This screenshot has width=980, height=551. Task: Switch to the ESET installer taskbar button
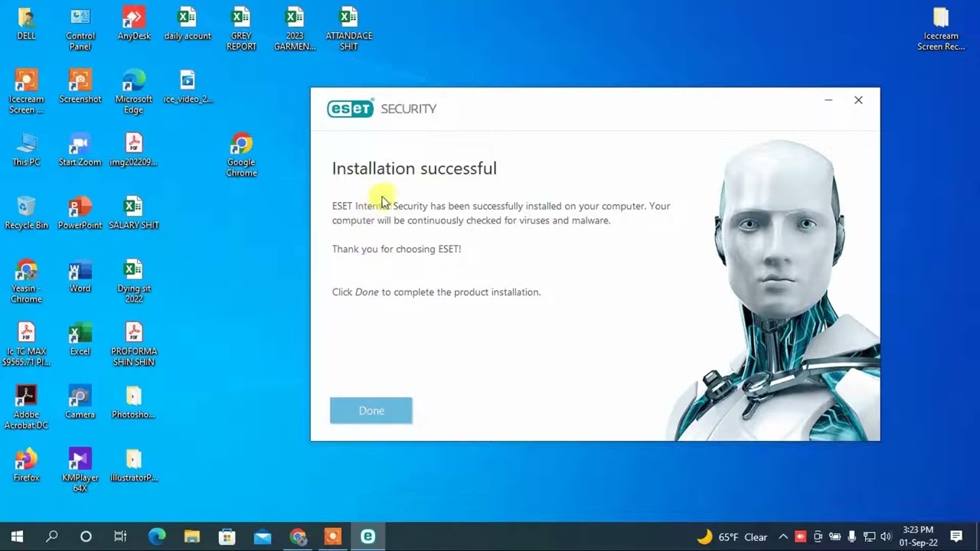click(x=368, y=536)
